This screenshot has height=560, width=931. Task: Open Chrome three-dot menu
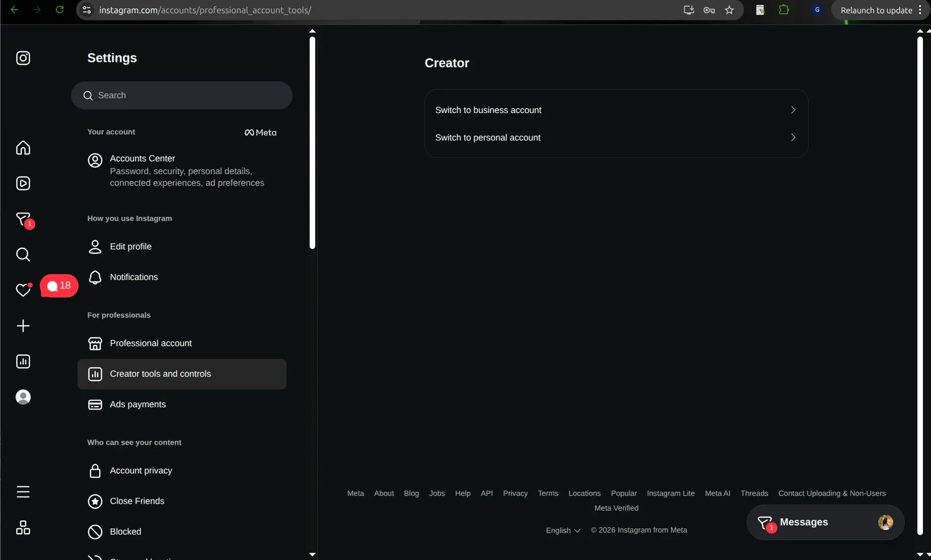coord(920,10)
